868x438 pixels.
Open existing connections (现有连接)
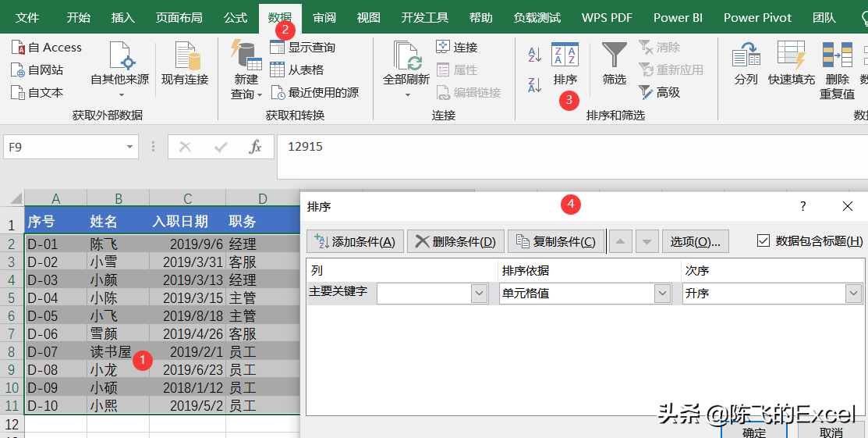(185, 64)
